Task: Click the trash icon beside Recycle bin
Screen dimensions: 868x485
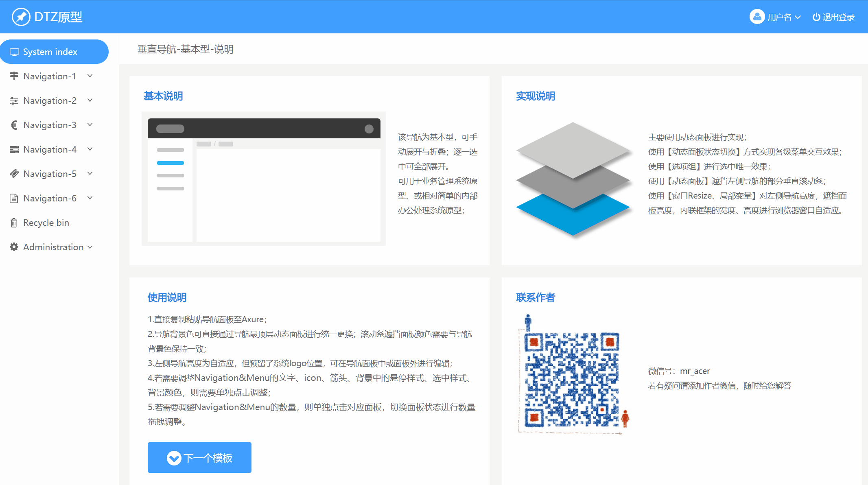Action: [14, 223]
